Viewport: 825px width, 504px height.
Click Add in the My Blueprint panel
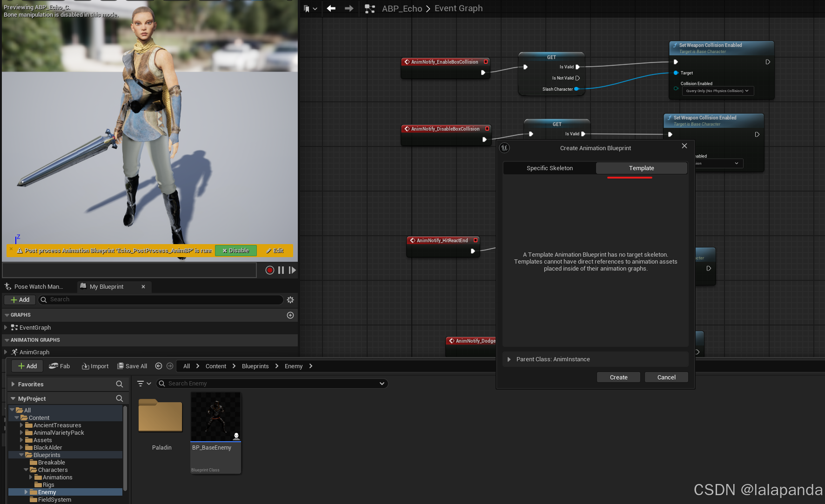tap(20, 300)
